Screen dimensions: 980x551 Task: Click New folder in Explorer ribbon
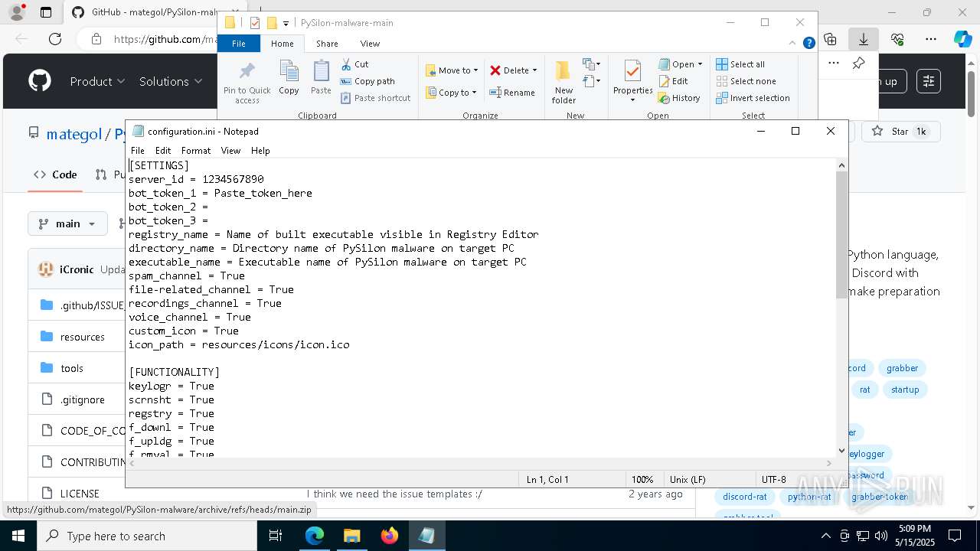coord(563,83)
